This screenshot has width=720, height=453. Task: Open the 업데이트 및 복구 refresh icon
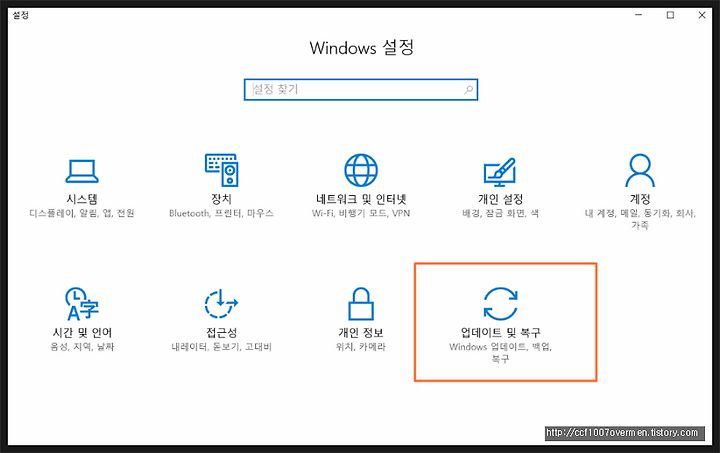point(501,303)
